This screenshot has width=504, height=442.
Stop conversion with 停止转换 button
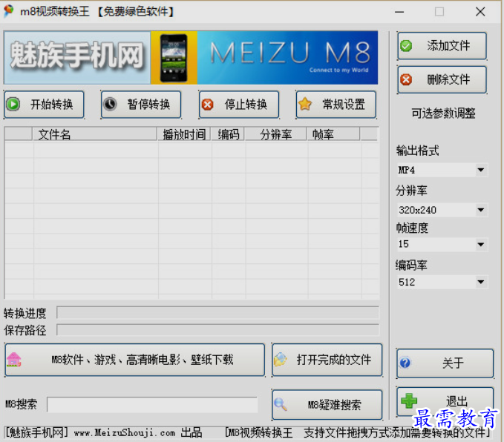click(x=239, y=105)
